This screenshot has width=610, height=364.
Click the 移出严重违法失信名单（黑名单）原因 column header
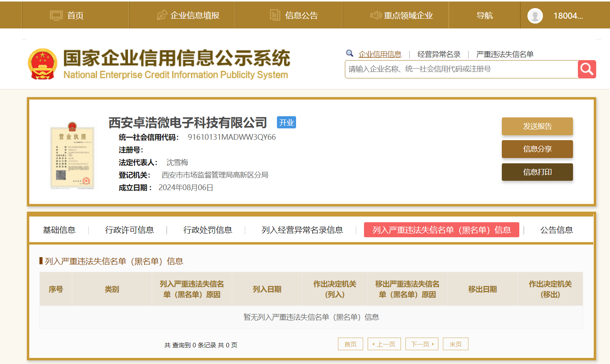click(407, 289)
